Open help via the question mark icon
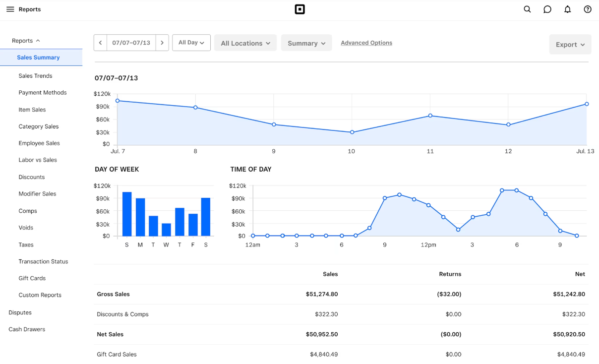This screenshot has height=364, width=599. (x=588, y=9)
